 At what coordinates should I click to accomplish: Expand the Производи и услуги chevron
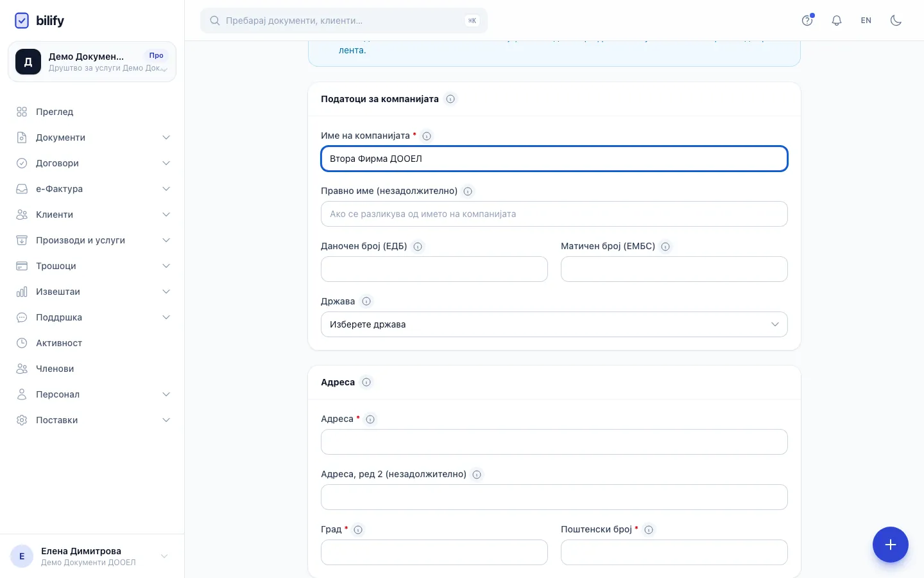166,240
